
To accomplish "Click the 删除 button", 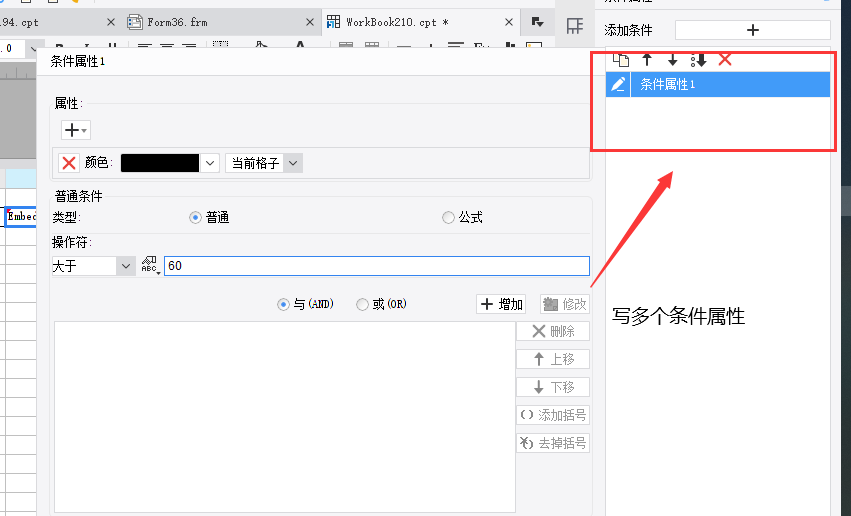I will 553,331.
